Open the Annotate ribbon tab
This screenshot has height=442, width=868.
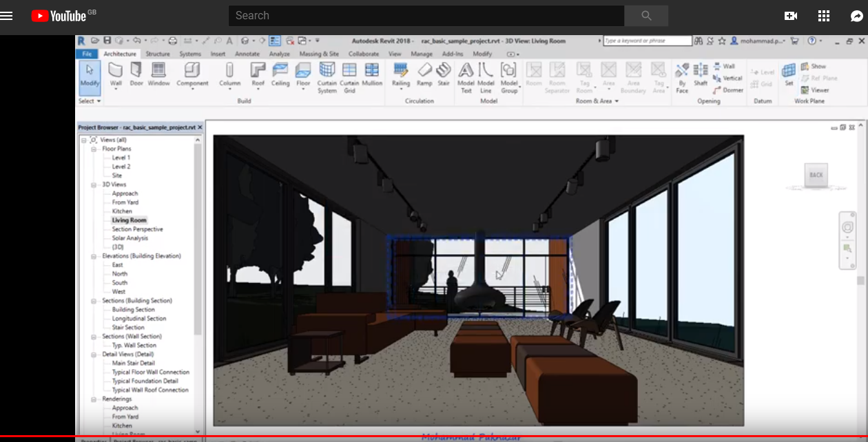coord(247,54)
